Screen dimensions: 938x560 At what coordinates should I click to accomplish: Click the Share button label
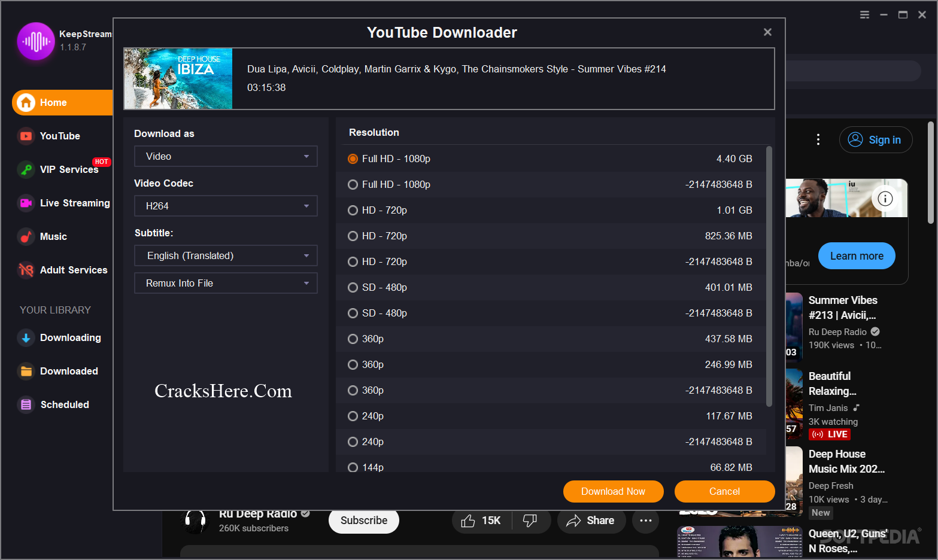tap(600, 521)
